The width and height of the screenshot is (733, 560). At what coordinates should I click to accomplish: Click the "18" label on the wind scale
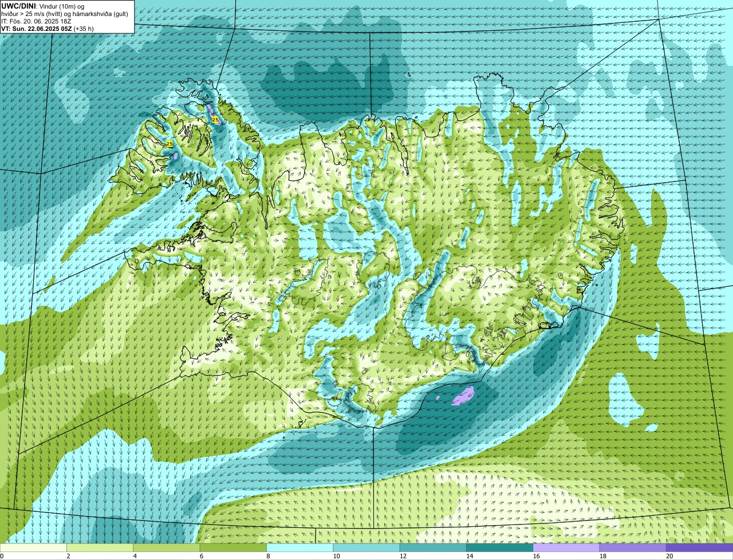602,556
